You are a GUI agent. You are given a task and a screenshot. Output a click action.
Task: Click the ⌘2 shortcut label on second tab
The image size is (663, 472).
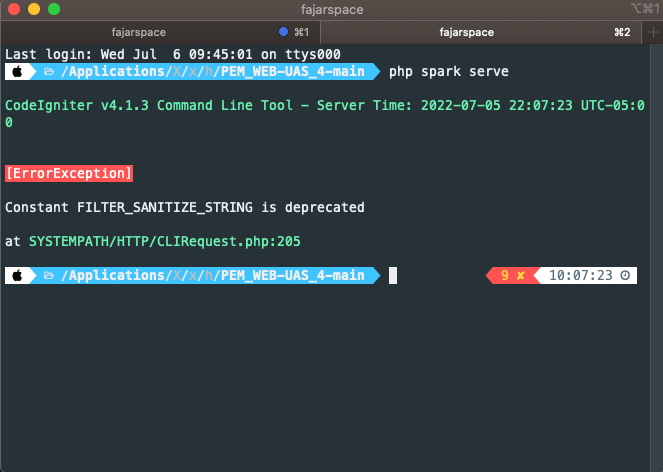click(622, 32)
